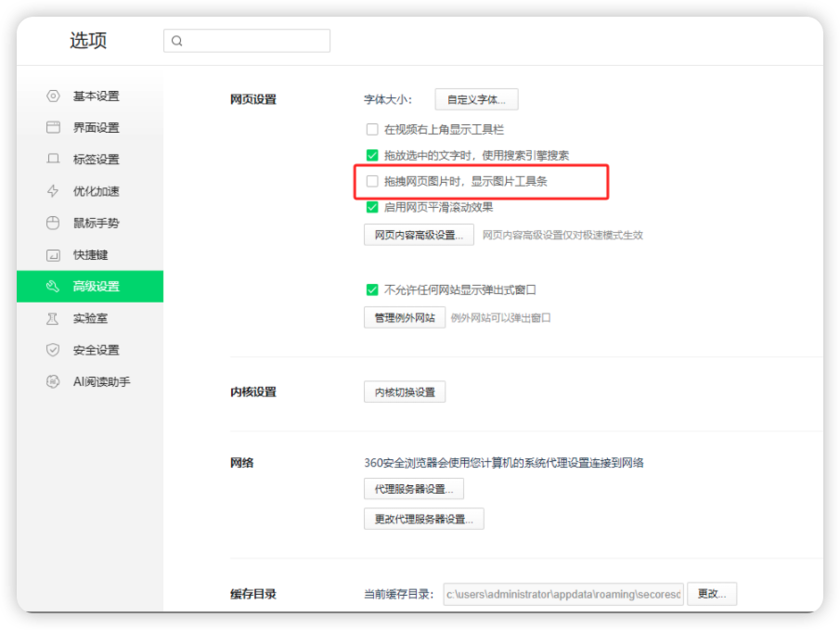Open 网页内容高级设置... dialog

click(419, 235)
